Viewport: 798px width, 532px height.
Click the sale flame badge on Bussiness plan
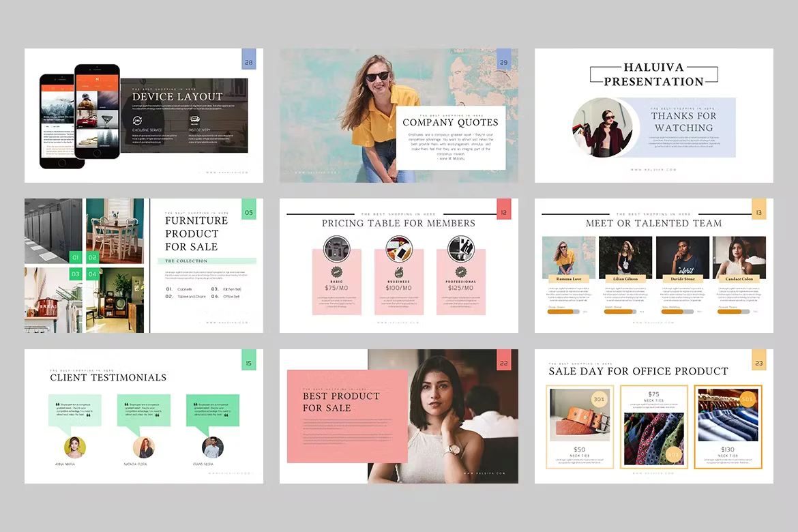pos(398,273)
